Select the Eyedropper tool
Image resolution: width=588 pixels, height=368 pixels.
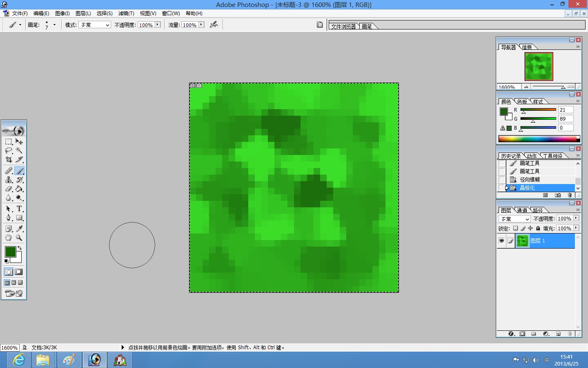[x=19, y=229]
